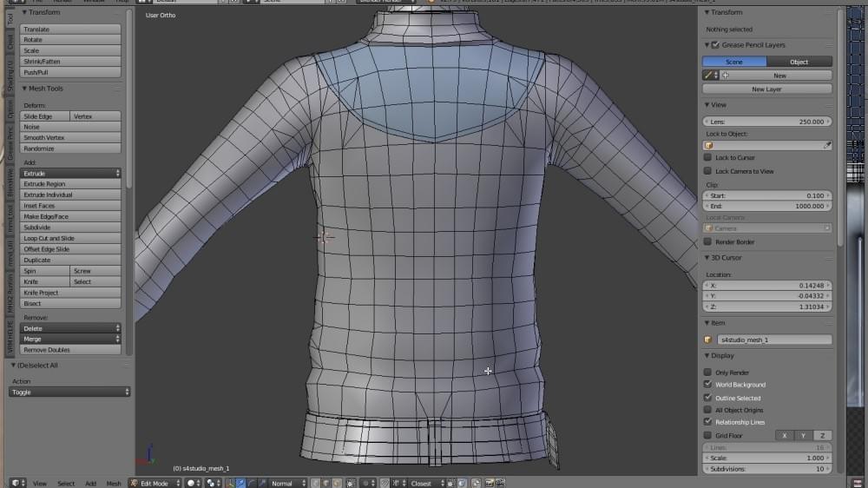Click the clip End value field
The width and height of the screenshot is (868, 488).
pyautogui.click(x=766, y=206)
